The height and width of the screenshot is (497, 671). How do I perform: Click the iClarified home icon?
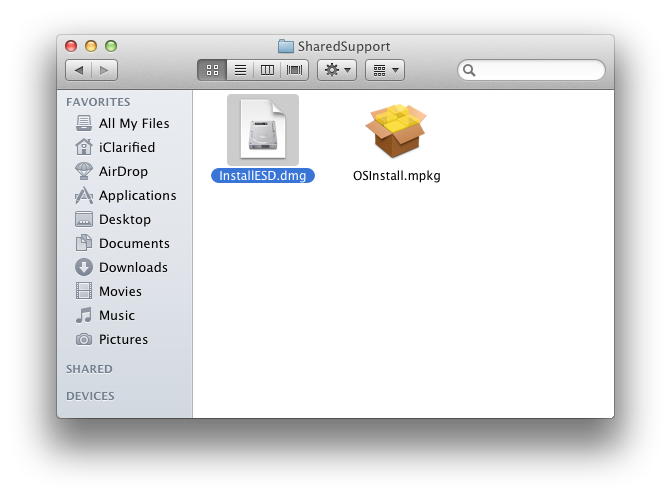click(x=84, y=147)
